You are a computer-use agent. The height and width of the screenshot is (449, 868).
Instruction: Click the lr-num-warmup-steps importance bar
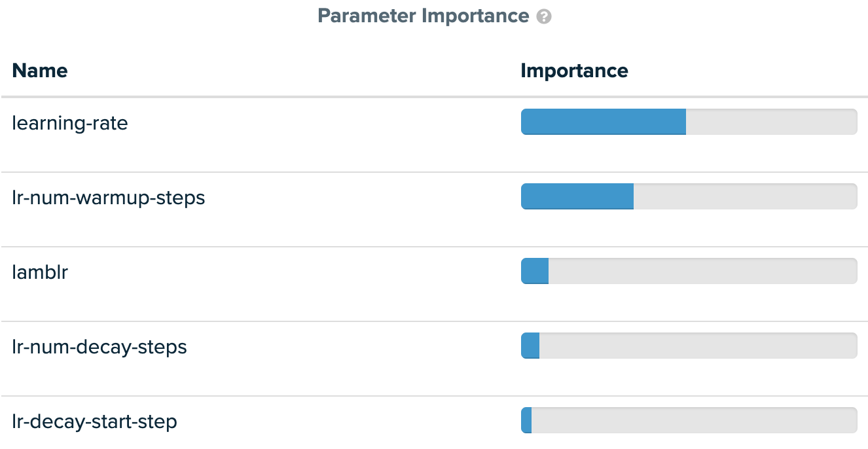(689, 196)
